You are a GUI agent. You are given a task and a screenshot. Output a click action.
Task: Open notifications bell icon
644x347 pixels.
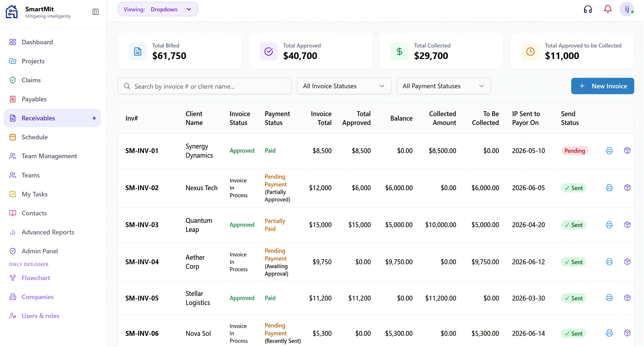(x=608, y=9)
